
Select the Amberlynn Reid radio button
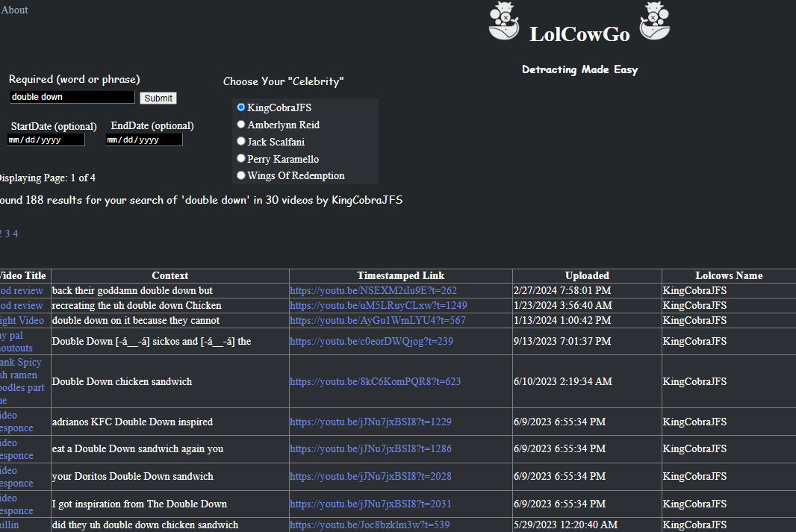pos(241,125)
